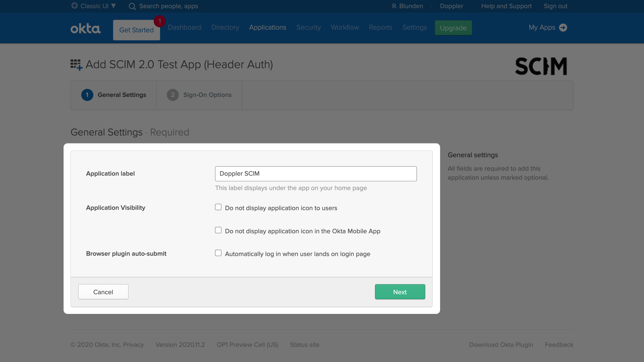
Task: Click the step 1 circle icon
Action: click(x=87, y=95)
